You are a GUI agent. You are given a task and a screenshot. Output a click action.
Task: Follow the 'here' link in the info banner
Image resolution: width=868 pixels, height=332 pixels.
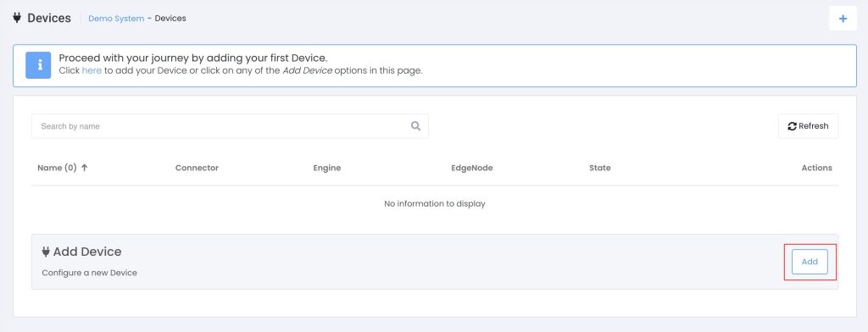[92, 71]
